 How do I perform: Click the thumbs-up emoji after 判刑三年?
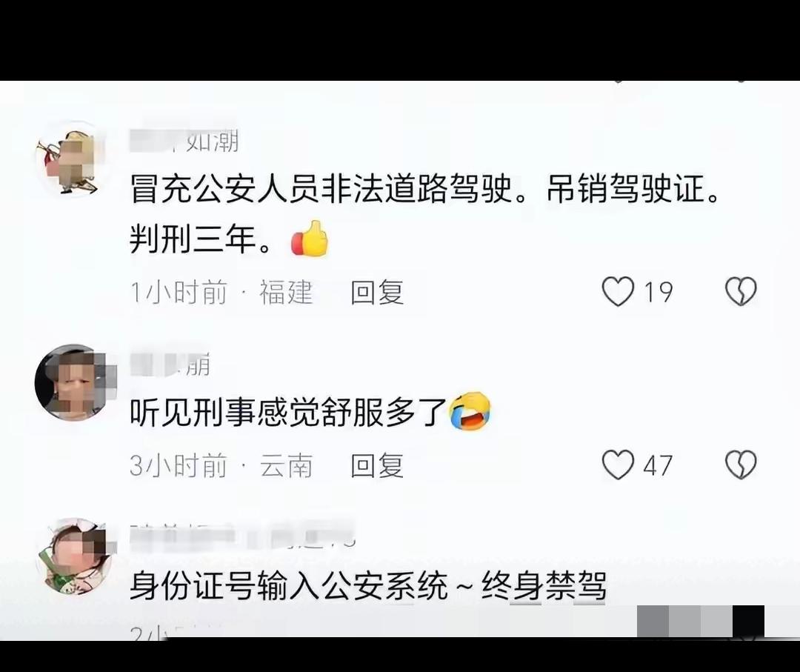pos(310,239)
